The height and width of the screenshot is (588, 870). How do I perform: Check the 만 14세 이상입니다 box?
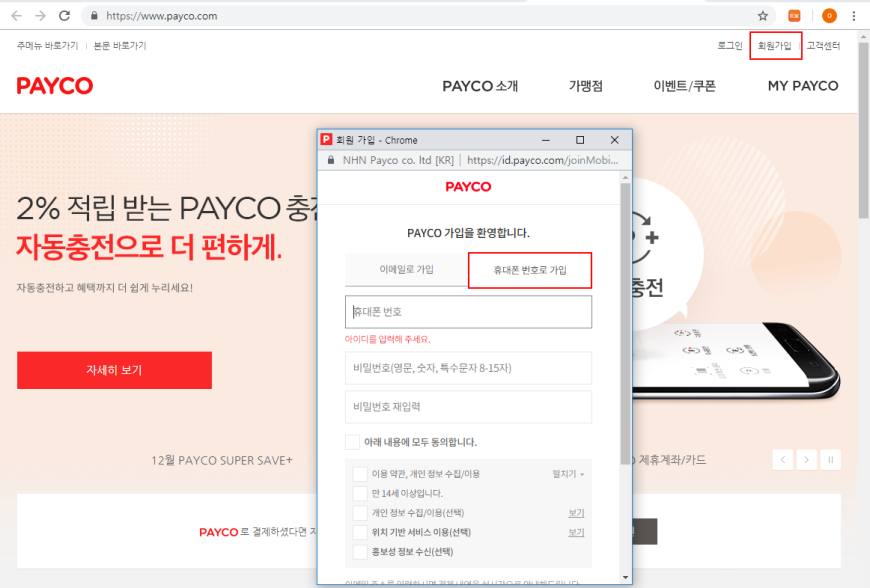click(x=360, y=493)
